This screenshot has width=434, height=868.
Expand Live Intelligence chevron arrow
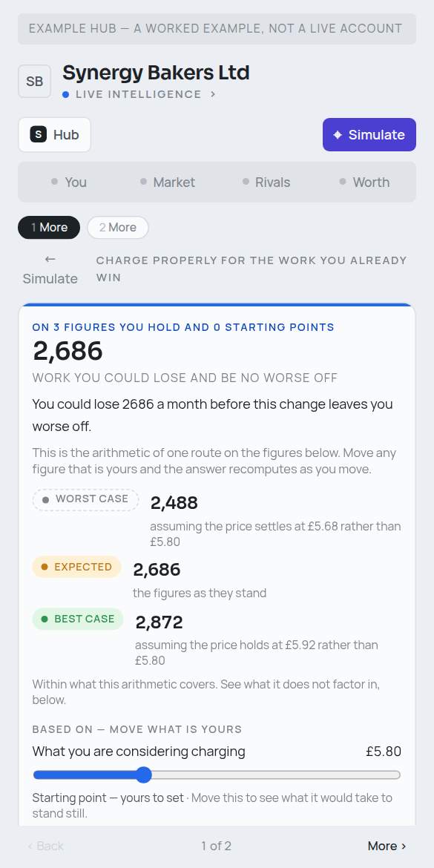[x=213, y=95]
